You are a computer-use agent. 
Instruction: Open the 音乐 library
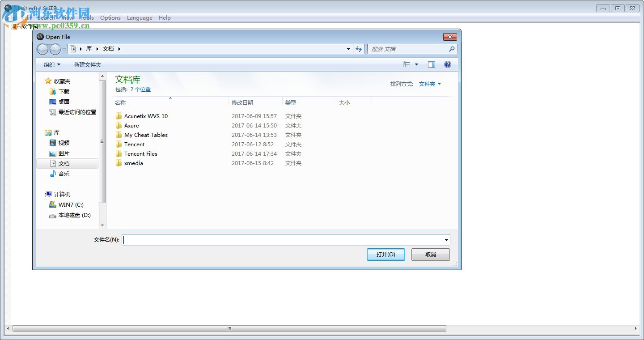59,174
